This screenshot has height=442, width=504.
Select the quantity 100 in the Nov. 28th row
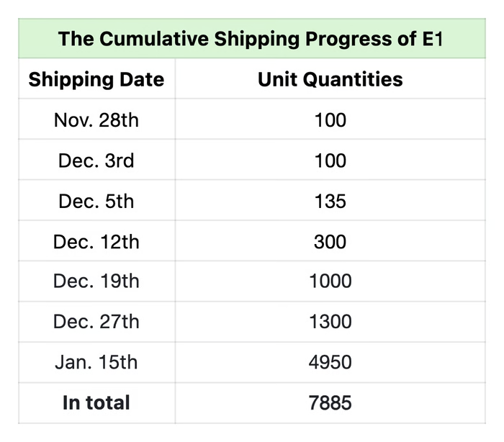(x=330, y=119)
